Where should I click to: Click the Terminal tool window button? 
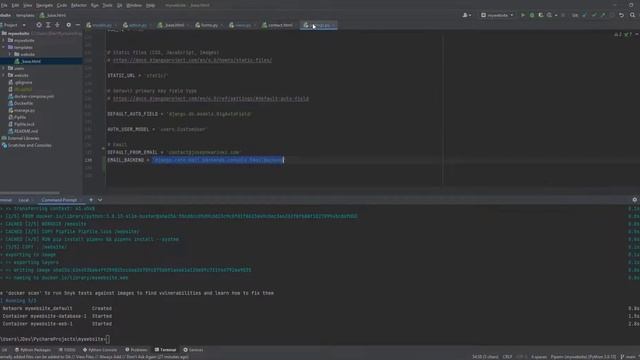tap(165, 350)
